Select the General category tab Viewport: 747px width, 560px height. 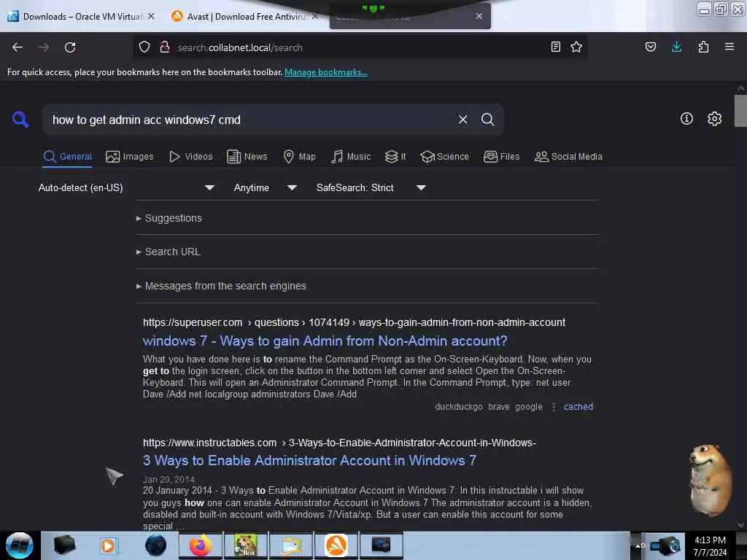[67, 157]
